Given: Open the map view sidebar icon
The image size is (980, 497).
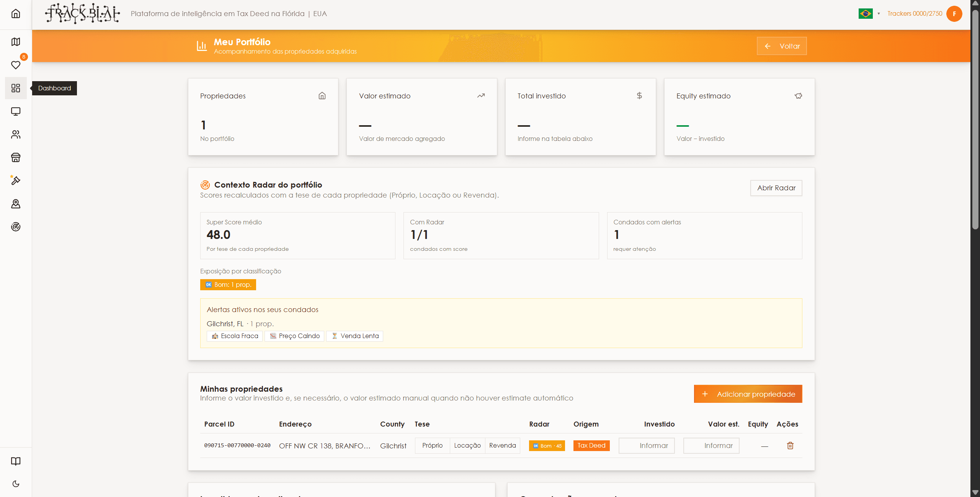Looking at the screenshot, I should tap(16, 42).
